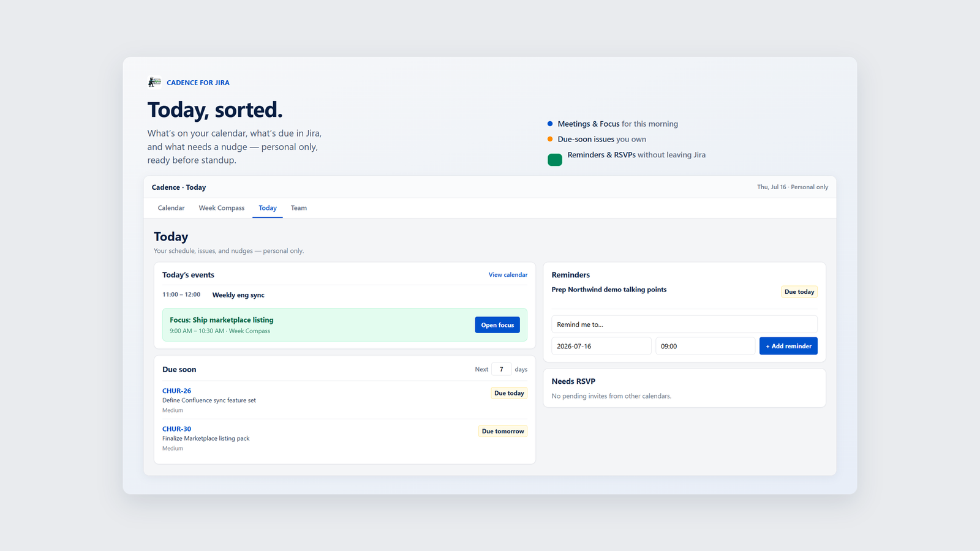
Task: Click the Cadence for Jira logo icon
Action: pyautogui.click(x=154, y=82)
